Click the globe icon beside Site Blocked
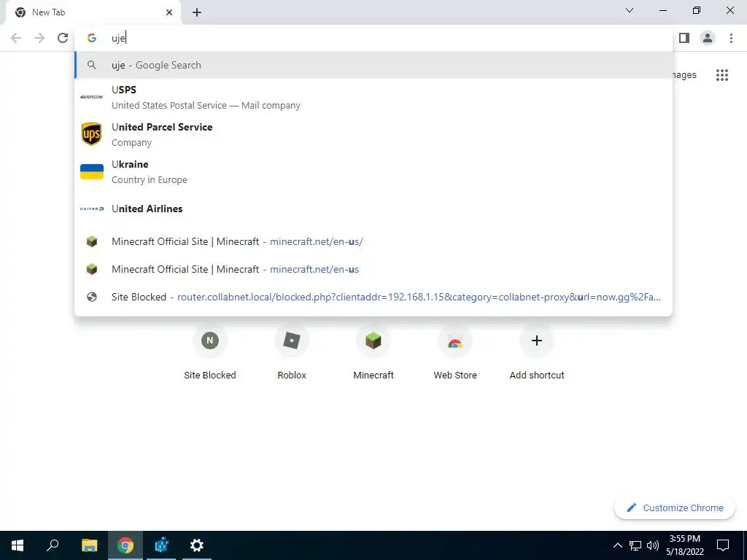The height and width of the screenshot is (560, 747). [x=91, y=297]
